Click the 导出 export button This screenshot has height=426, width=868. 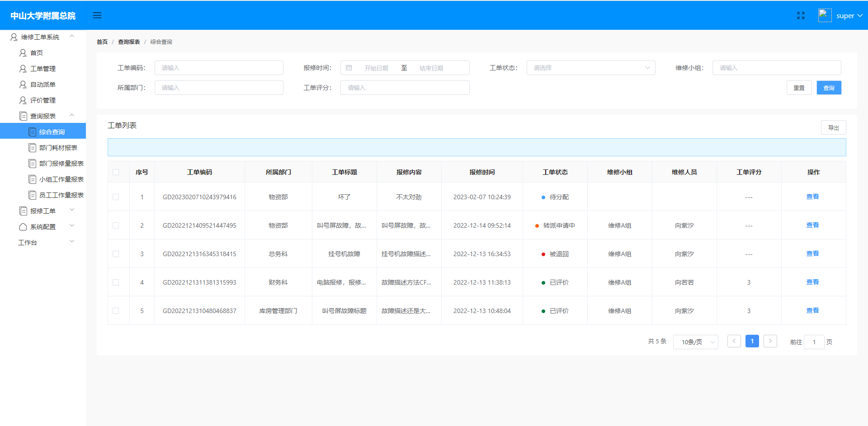click(833, 128)
